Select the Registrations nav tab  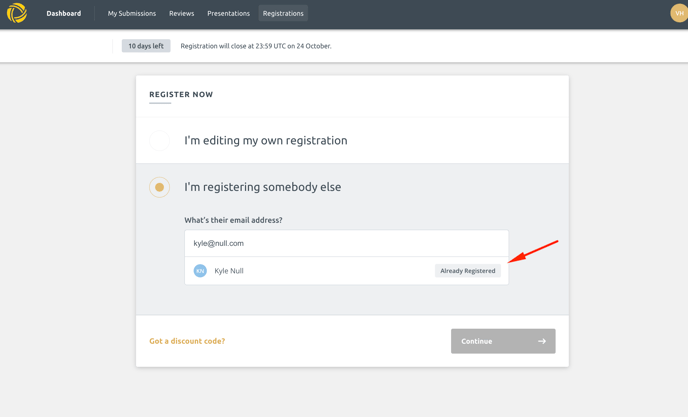pos(283,14)
